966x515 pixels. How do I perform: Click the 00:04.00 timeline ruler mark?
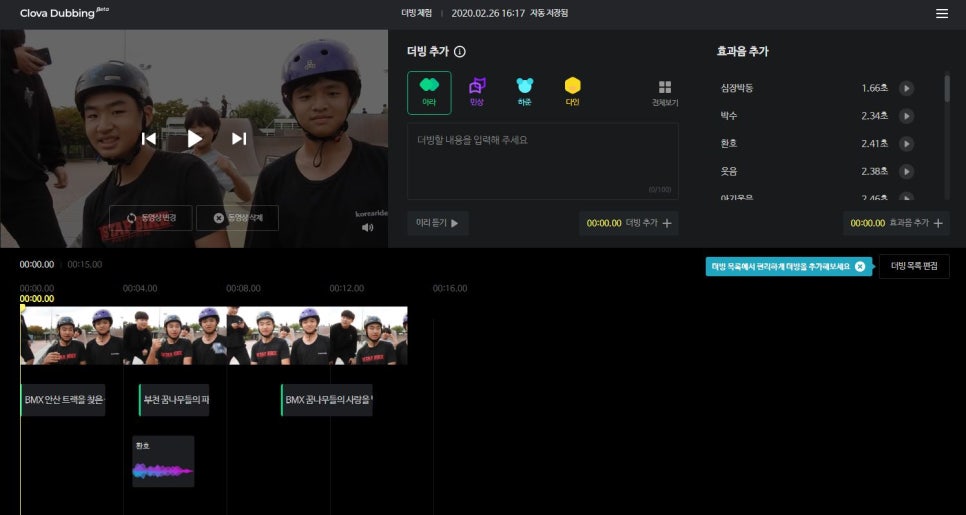coord(140,288)
